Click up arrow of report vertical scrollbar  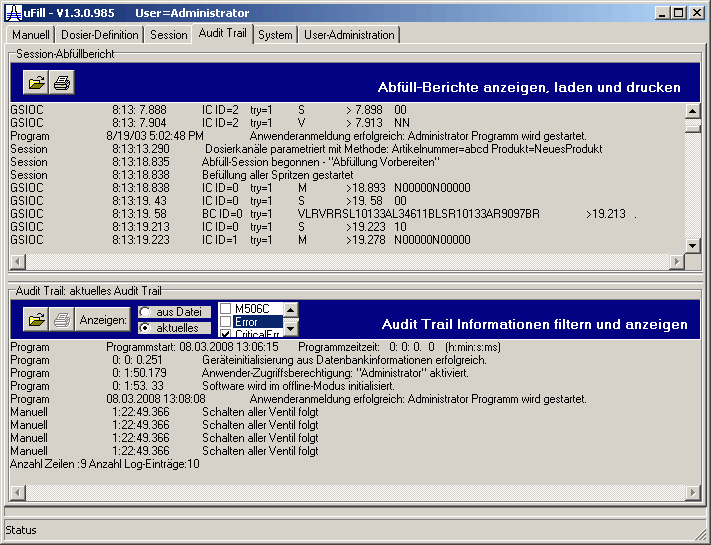692,111
